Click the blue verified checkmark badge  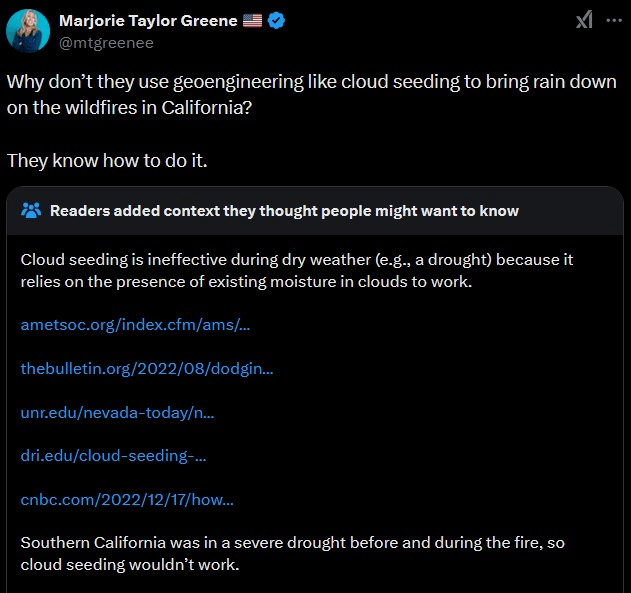pos(276,21)
